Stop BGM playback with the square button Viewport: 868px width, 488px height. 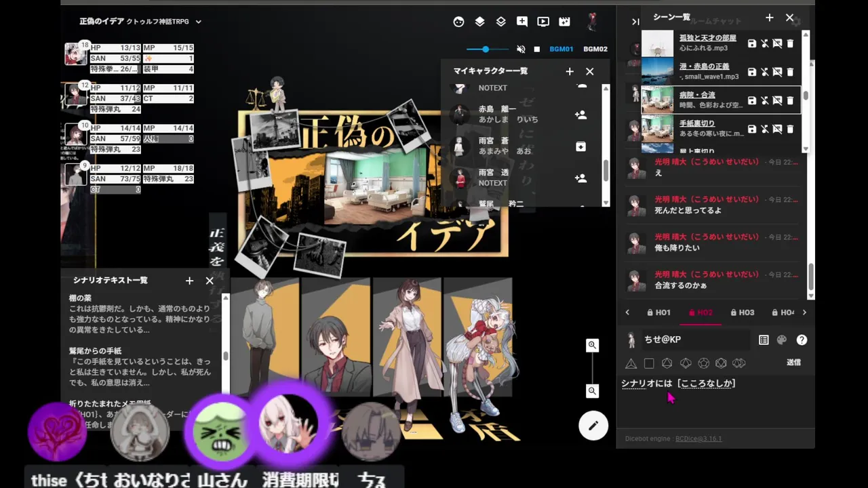tap(537, 49)
